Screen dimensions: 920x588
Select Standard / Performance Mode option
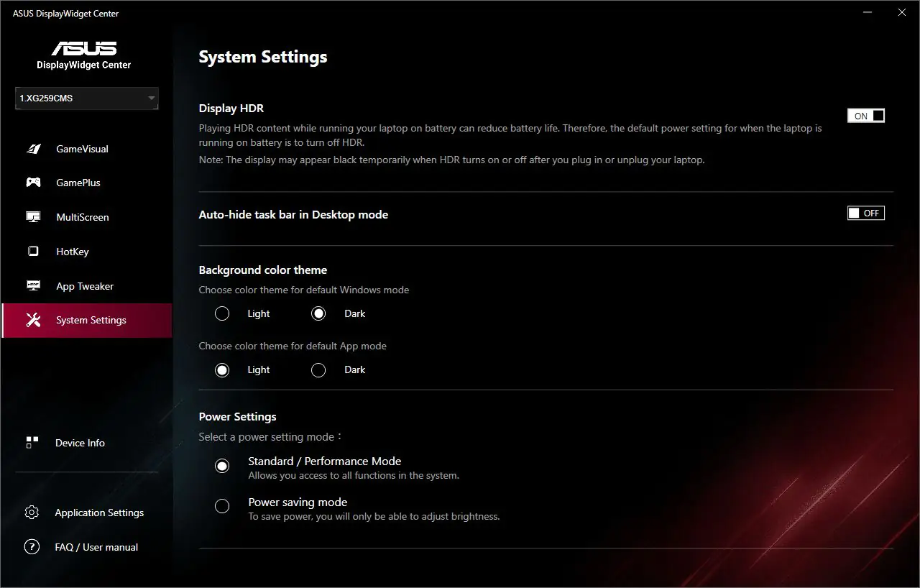[222, 466]
